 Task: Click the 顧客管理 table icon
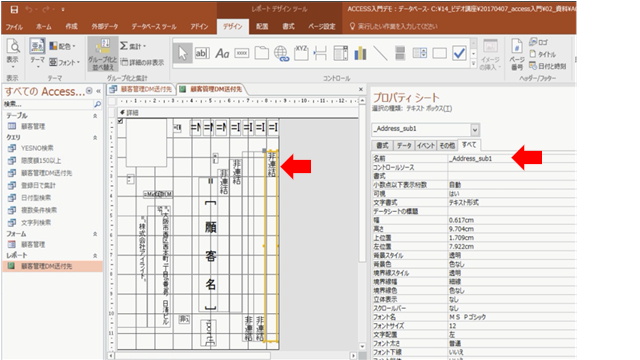(12, 126)
